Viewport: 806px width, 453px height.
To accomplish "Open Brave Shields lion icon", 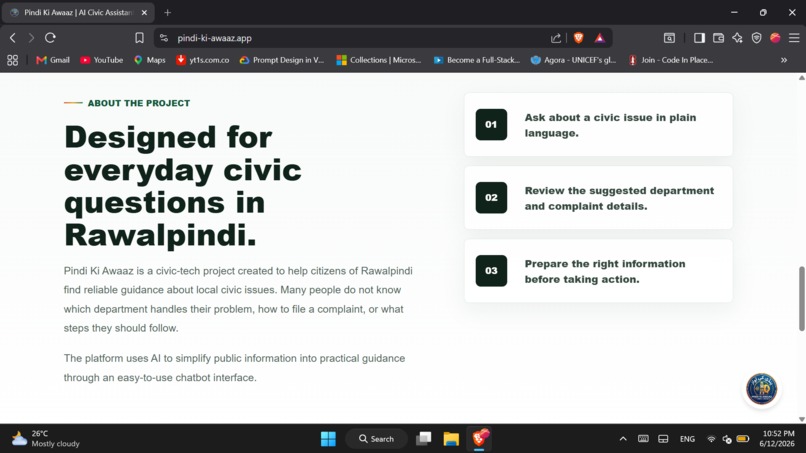I will click(578, 38).
